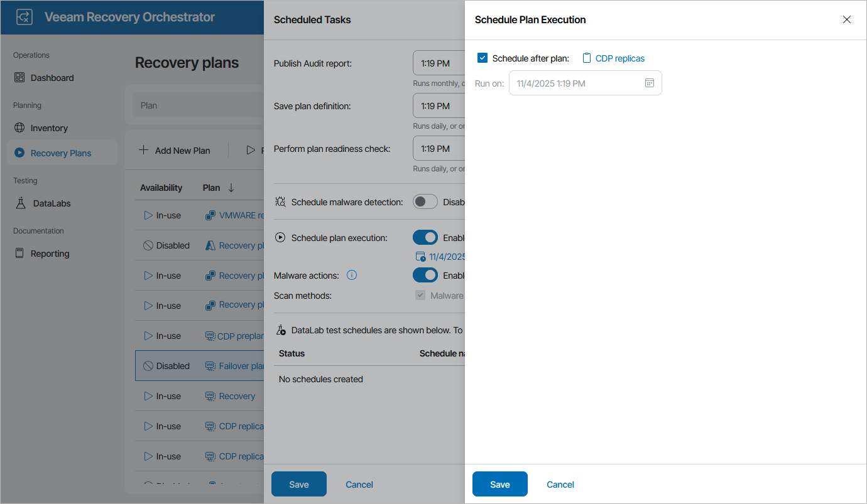The width and height of the screenshot is (867, 504).
Task: Turn off the Malware actions toggle
Action: 425,275
